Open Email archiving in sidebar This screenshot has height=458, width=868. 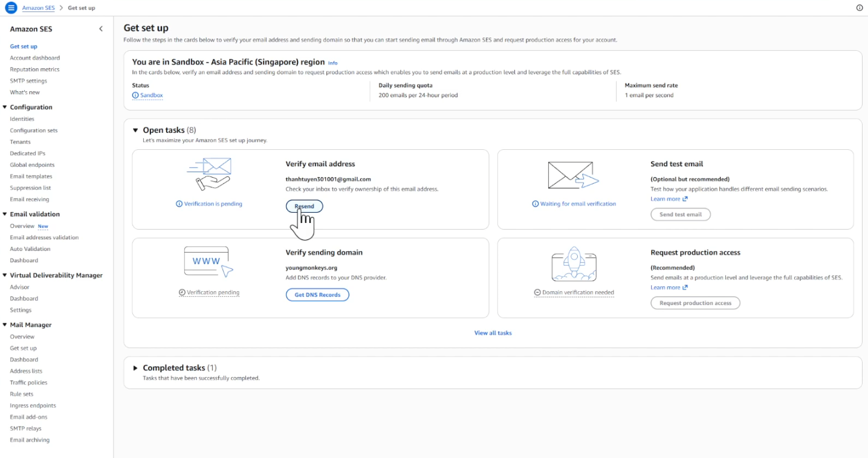click(x=30, y=440)
